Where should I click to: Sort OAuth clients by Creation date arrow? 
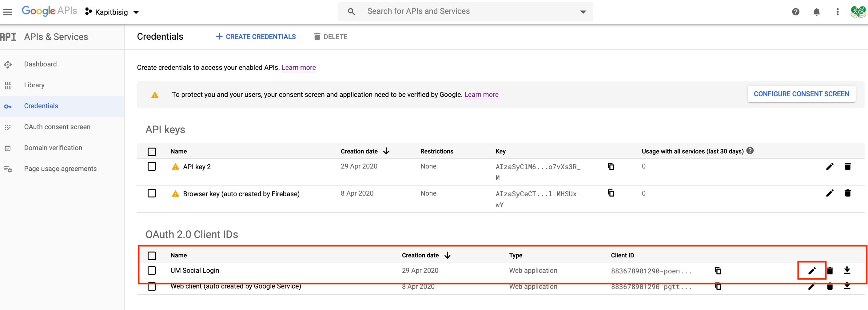[x=447, y=256]
